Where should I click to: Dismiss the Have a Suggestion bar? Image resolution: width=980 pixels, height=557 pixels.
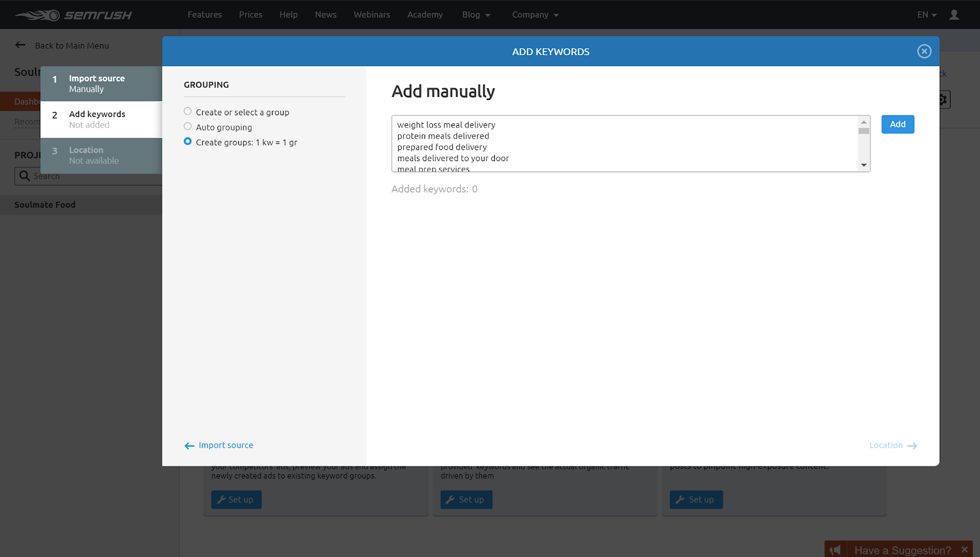pyautogui.click(x=965, y=550)
